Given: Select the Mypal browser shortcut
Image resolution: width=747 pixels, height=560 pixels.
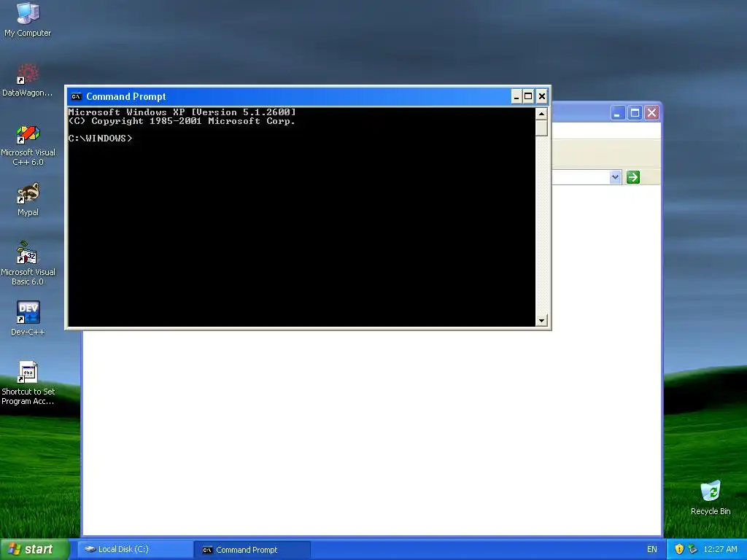Looking at the screenshot, I should click(x=28, y=200).
